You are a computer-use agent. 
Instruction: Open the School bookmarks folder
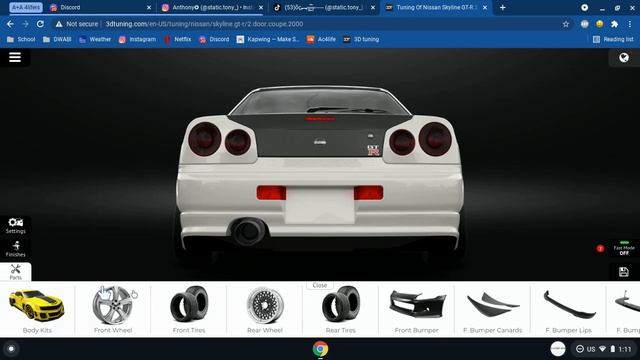point(21,39)
